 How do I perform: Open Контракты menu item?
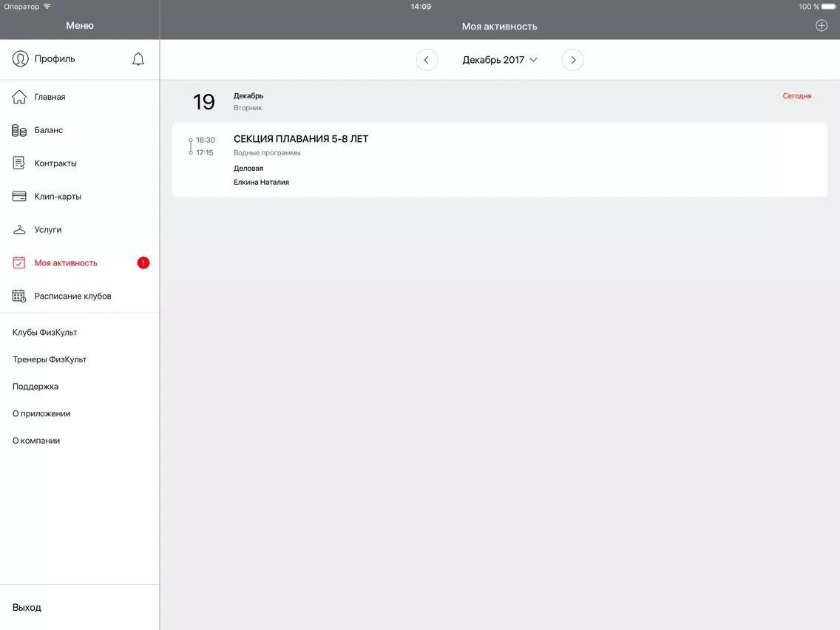80,163
